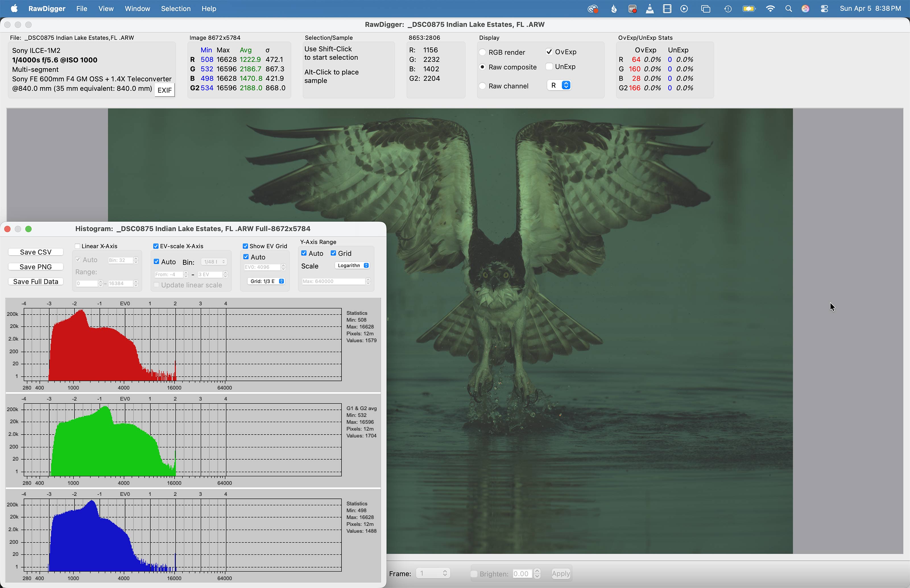Enable the UnExp checkbox
The height and width of the screenshot is (588, 910).
point(549,67)
